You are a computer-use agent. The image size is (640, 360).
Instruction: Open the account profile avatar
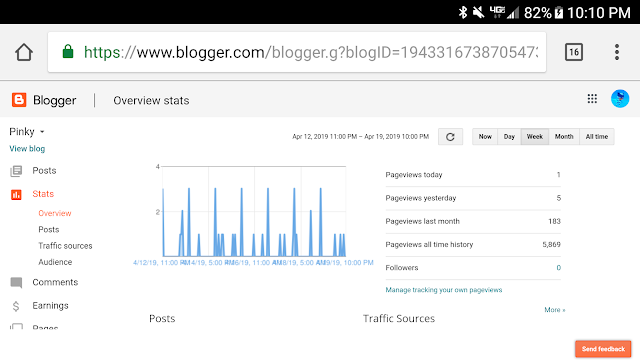point(620,99)
